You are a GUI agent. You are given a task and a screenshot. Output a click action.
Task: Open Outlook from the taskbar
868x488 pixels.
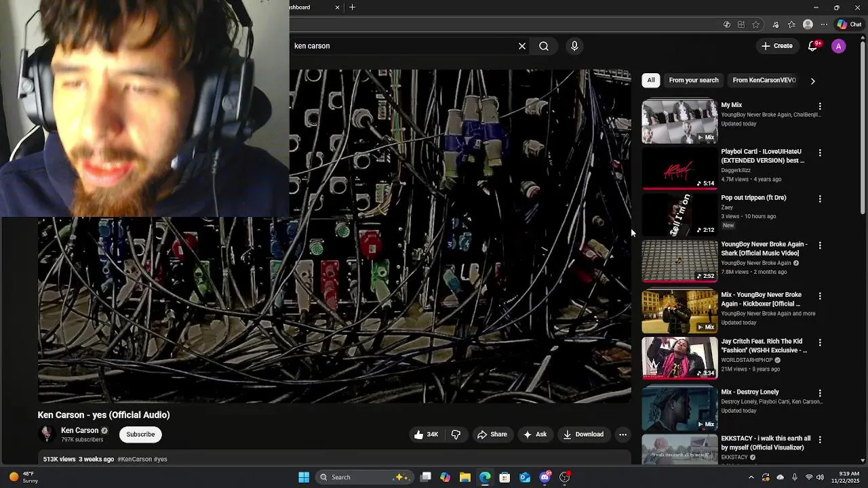[x=525, y=477]
